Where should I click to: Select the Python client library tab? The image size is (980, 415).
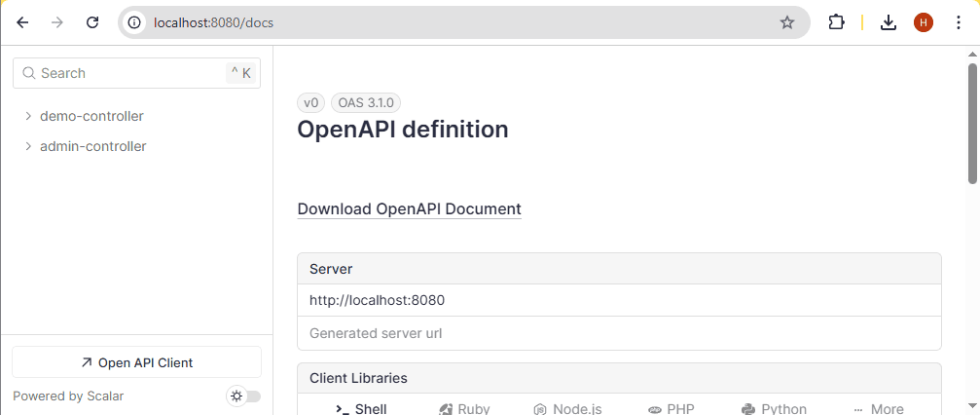point(774,409)
